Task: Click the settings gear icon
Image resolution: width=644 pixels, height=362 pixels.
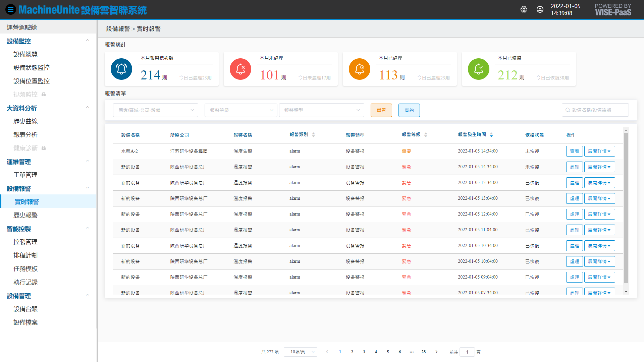Action: (524, 9)
